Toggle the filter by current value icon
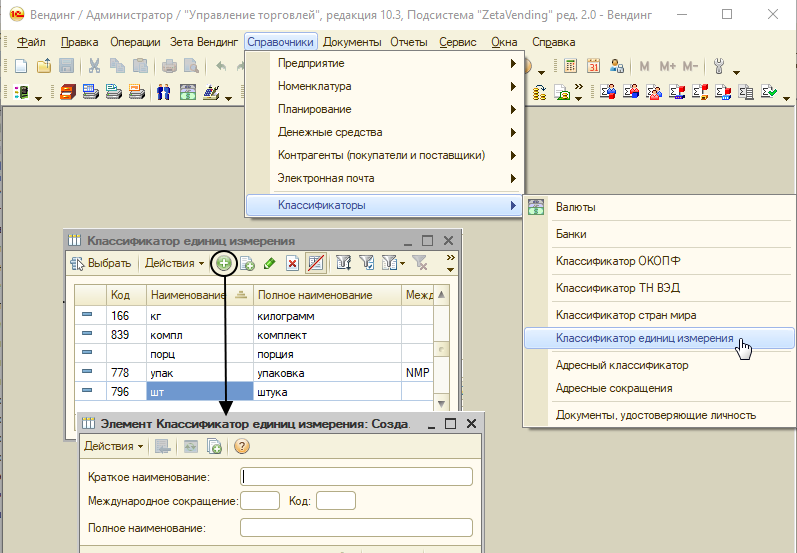 [x=366, y=263]
